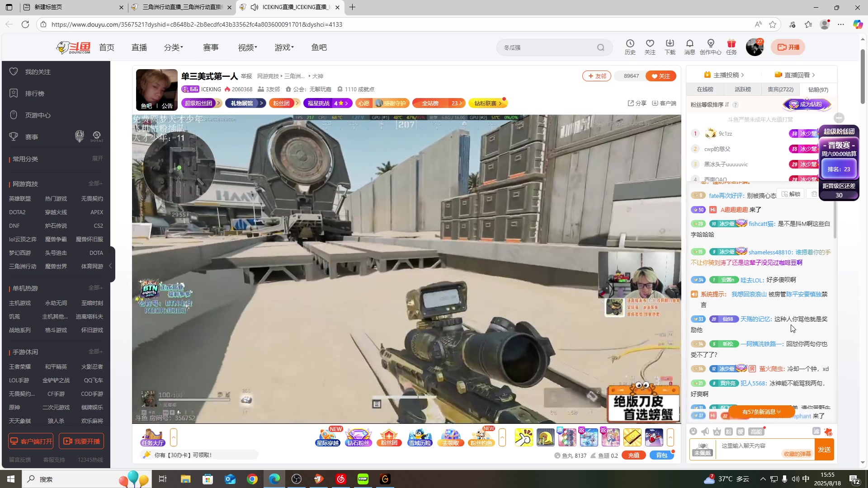Switch to the 钻粉(97) tab

coord(818,89)
